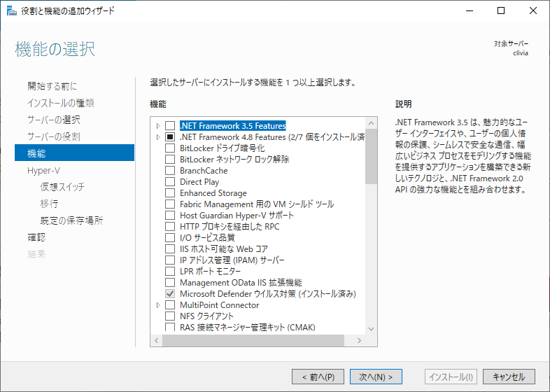The image size is (550, 392).
Task: Open 確認 step in sidebar
Action: point(36,237)
